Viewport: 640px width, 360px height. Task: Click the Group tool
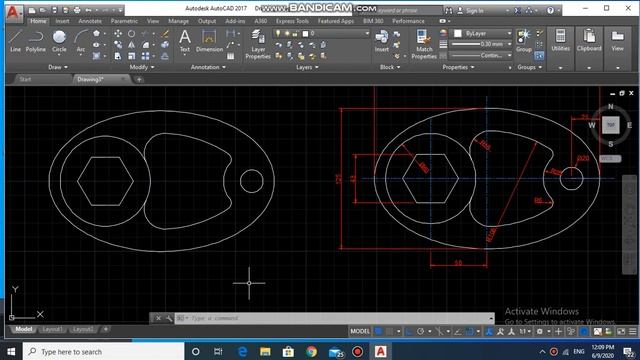pyautogui.click(x=524, y=41)
